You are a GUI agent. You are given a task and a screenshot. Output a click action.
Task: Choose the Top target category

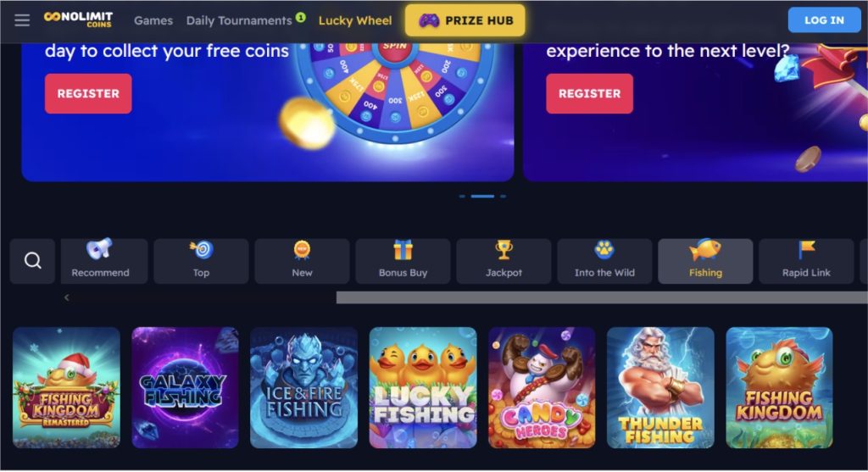pyautogui.click(x=201, y=261)
